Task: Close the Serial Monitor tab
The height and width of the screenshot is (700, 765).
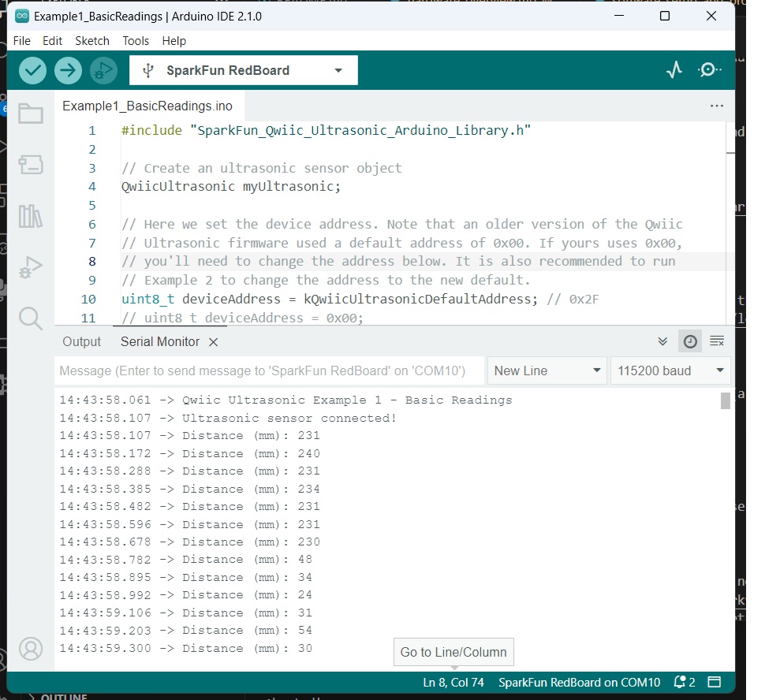Action: click(213, 342)
